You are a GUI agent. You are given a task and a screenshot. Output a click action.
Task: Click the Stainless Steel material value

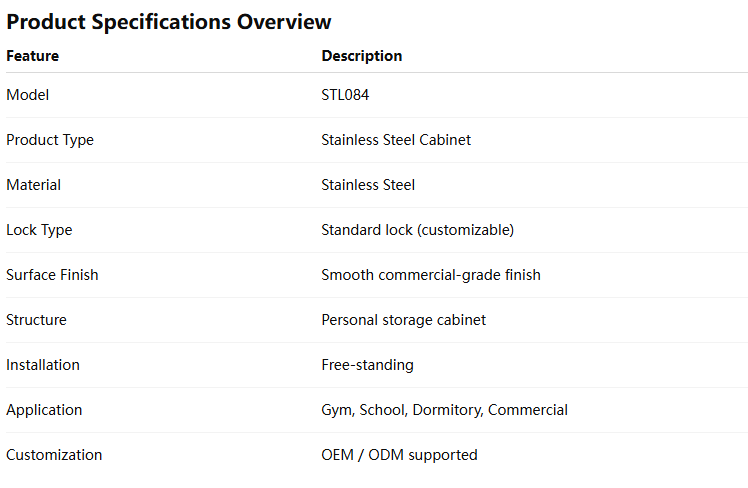point(368,185)
